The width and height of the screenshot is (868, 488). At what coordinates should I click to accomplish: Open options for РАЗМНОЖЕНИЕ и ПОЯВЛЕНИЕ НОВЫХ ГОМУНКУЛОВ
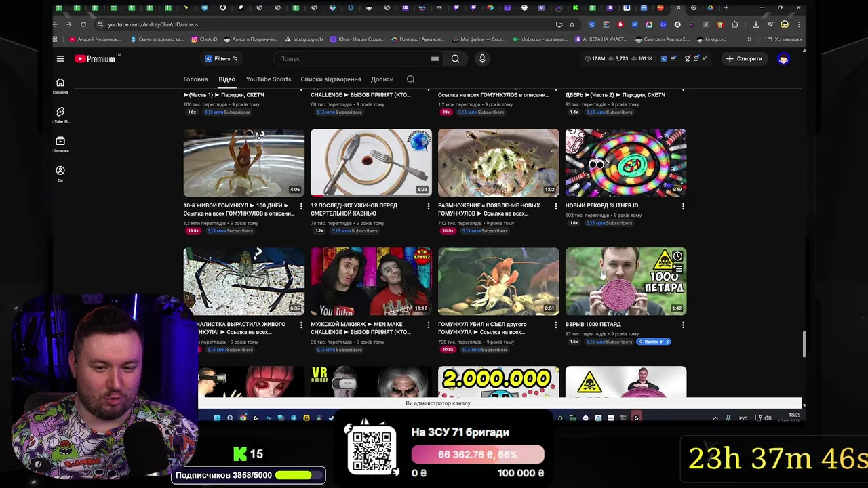(556, 206)
